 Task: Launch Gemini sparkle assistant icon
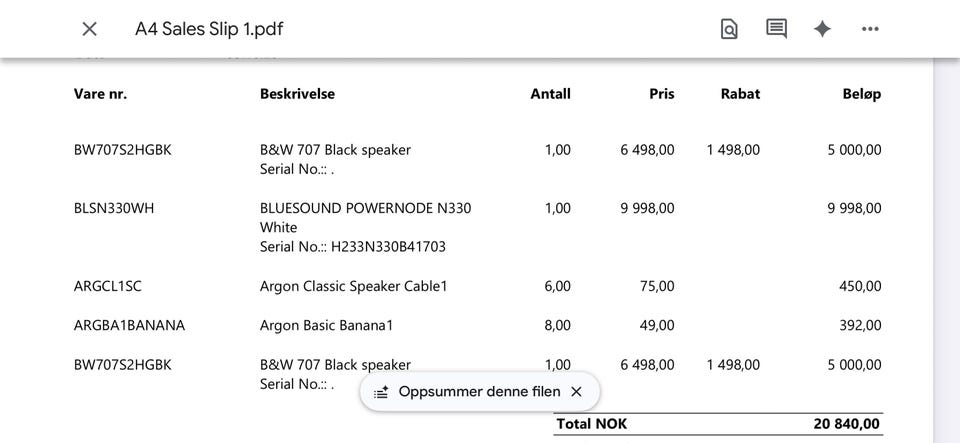[x=822, y=29]
